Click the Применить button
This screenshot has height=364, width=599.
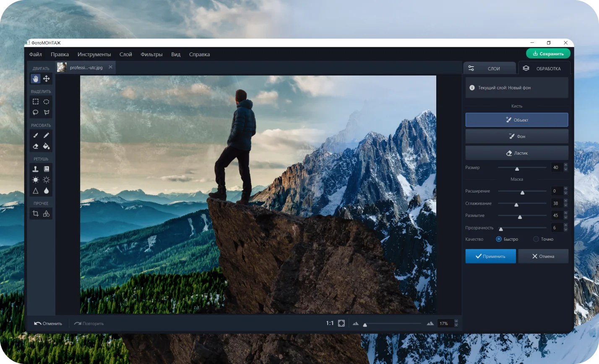(x=490, y=256)
